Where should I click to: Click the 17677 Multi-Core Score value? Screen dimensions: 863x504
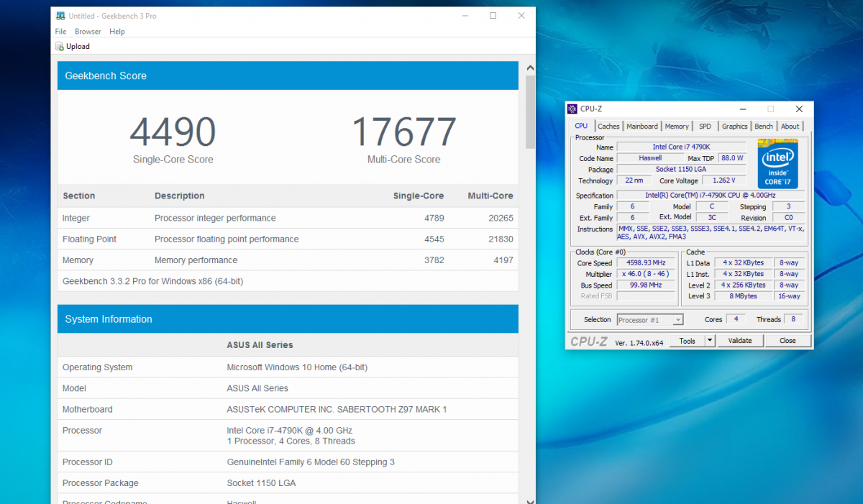404,132
